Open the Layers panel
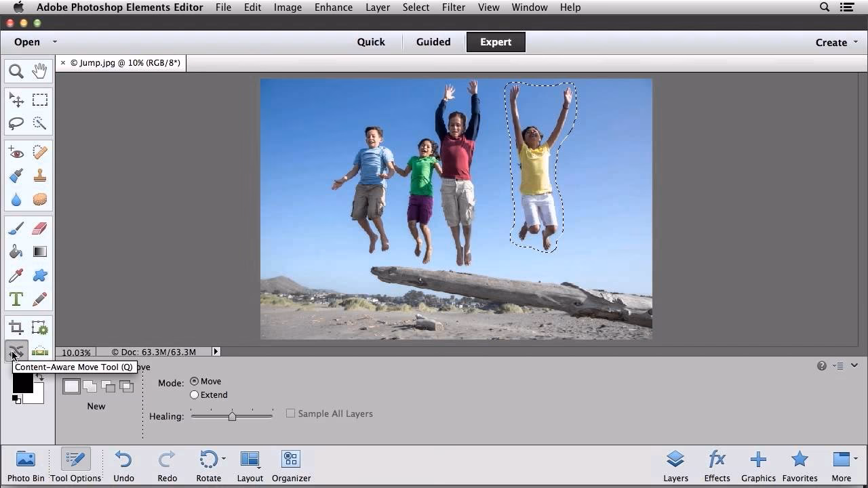The height and width of the screenshot is (488, 868). (675, 466)
